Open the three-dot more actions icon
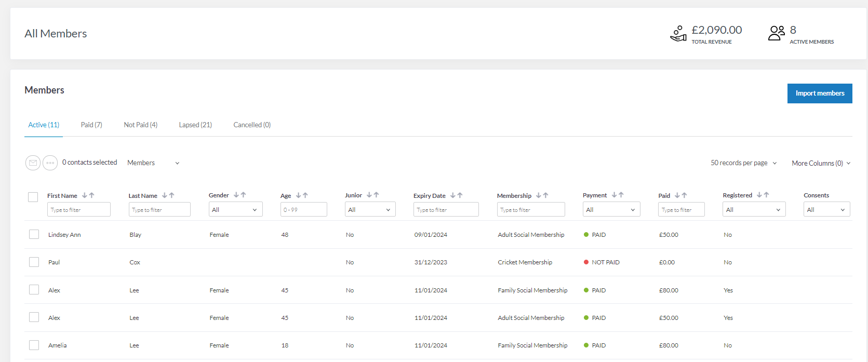 (x=50, y=163)
